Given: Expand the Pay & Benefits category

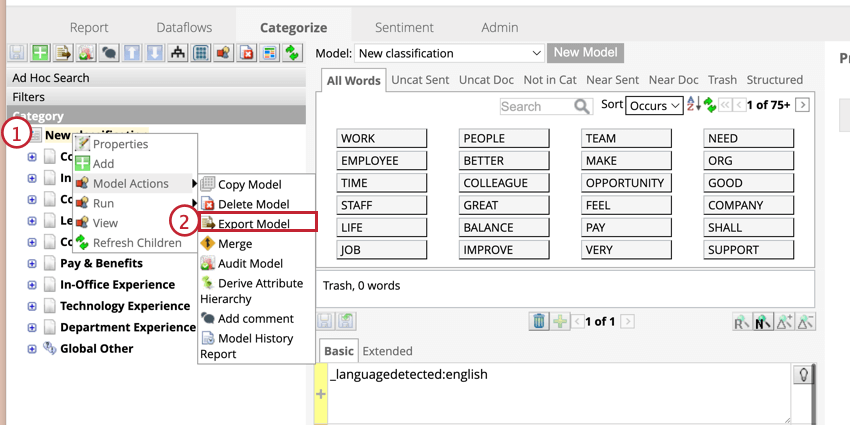Looking at the screenshot, I should click(32, 264).
